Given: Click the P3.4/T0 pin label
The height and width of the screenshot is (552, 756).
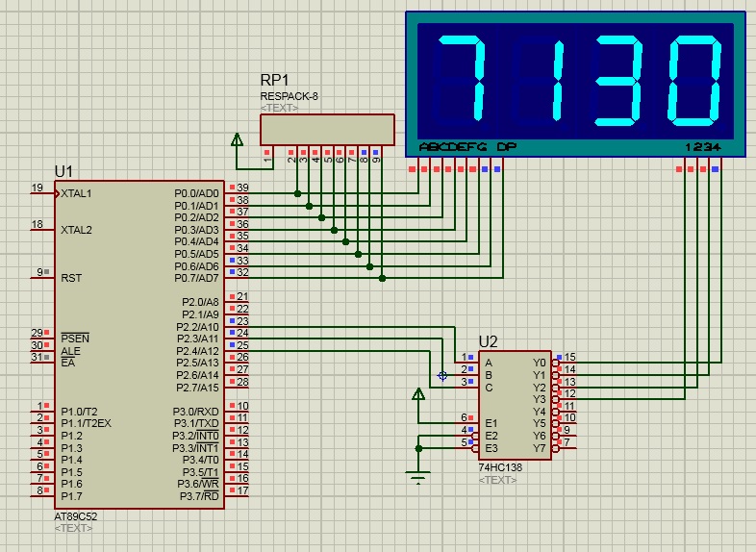Looking at the screenshot, I should pos(201,460).
